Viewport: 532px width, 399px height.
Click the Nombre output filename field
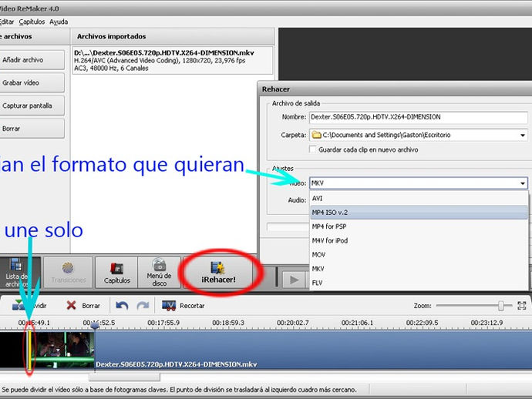[418, 117]
